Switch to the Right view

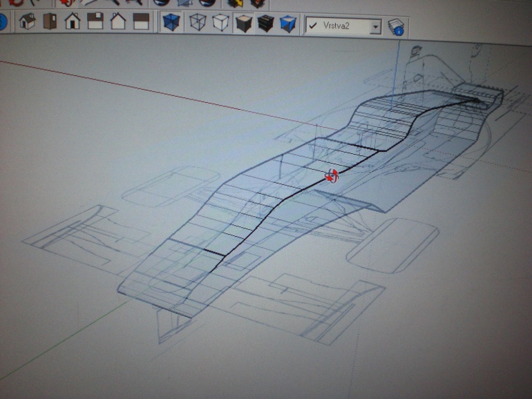click(x=95, y=21)
